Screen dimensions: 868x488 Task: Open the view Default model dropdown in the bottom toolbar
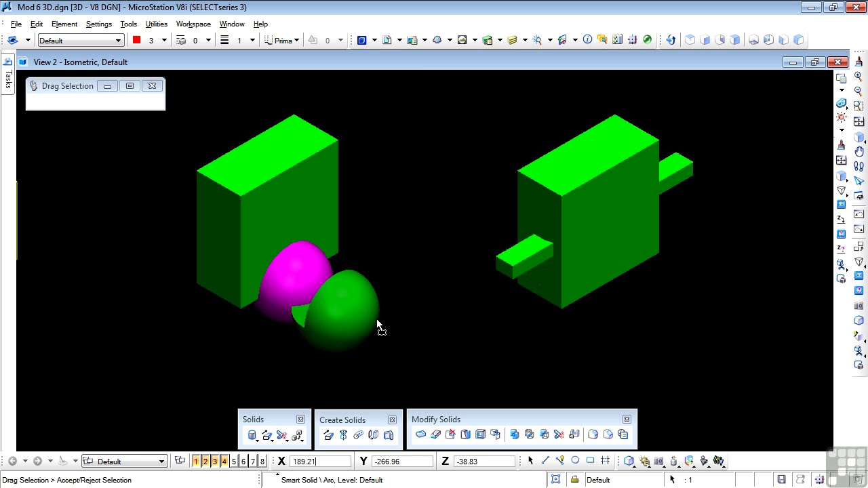click(124, 462)
